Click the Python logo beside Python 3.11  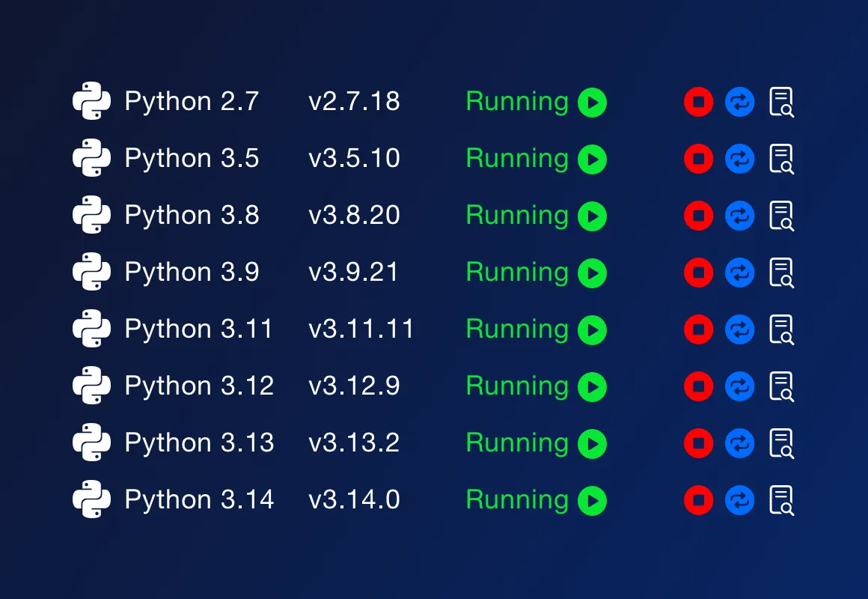(92, 329)
